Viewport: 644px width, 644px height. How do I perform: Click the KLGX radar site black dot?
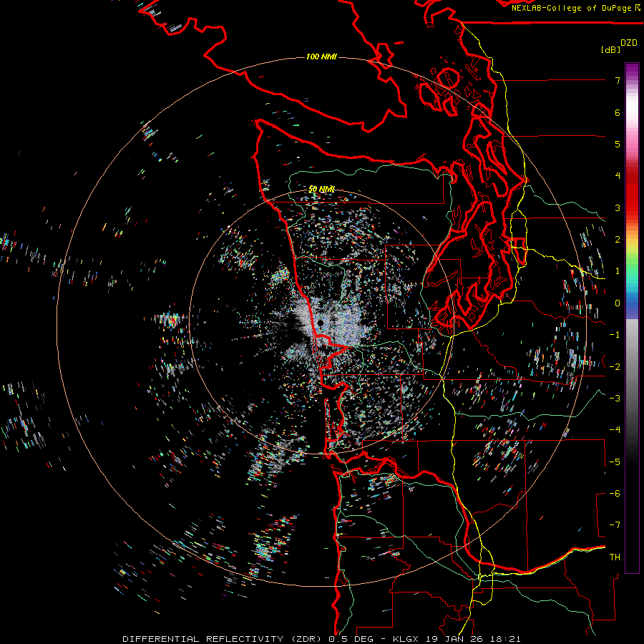click(321, 323)
